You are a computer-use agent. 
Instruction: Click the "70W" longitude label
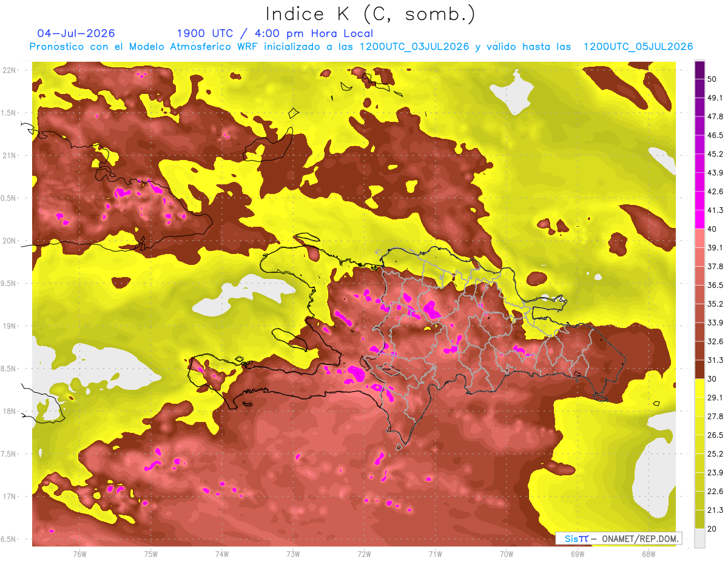pos(507,554)
